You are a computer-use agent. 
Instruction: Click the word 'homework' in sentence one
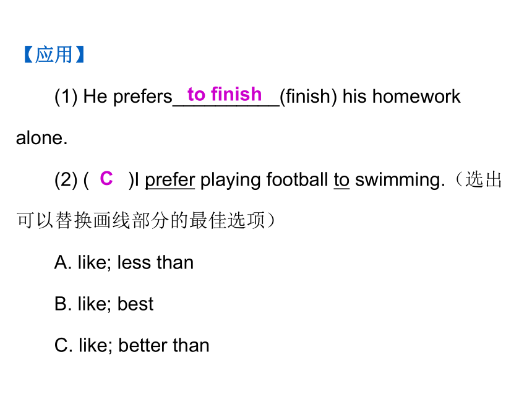(x=416, y=97)
